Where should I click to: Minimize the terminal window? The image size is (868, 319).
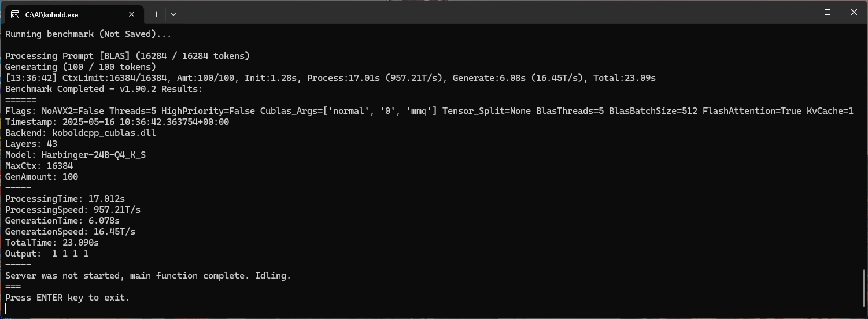point(801,12)
